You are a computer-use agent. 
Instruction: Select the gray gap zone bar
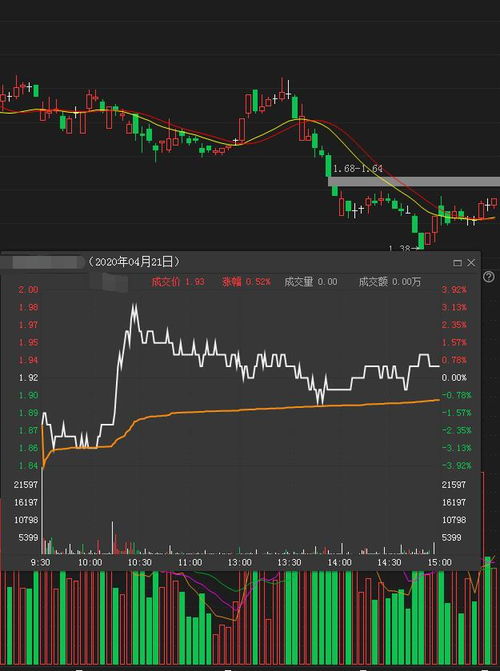tap(414, 181)
